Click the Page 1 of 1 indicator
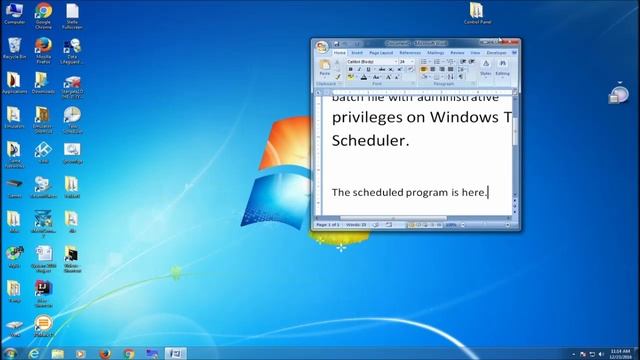640x360 pixels. 328,225
